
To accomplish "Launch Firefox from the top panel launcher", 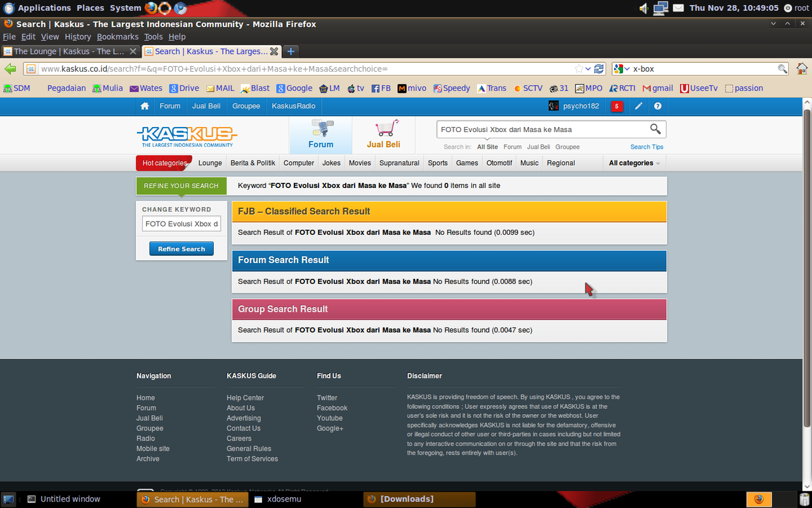I will coord(151,8).
